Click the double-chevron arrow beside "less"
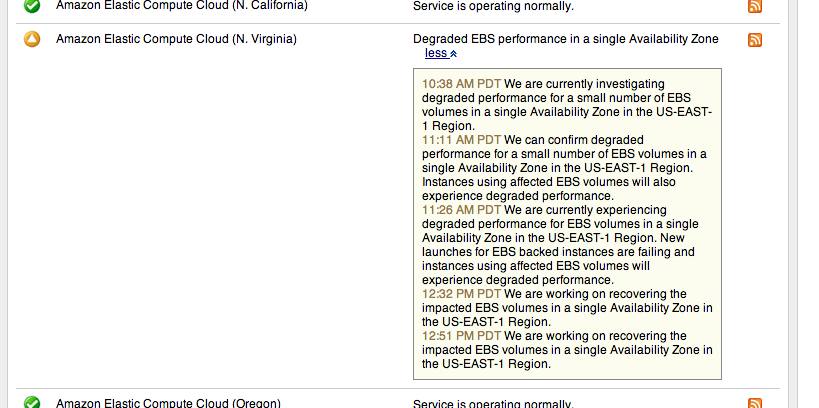The width and height of the screenshot is (819, 408). (453, 55)
